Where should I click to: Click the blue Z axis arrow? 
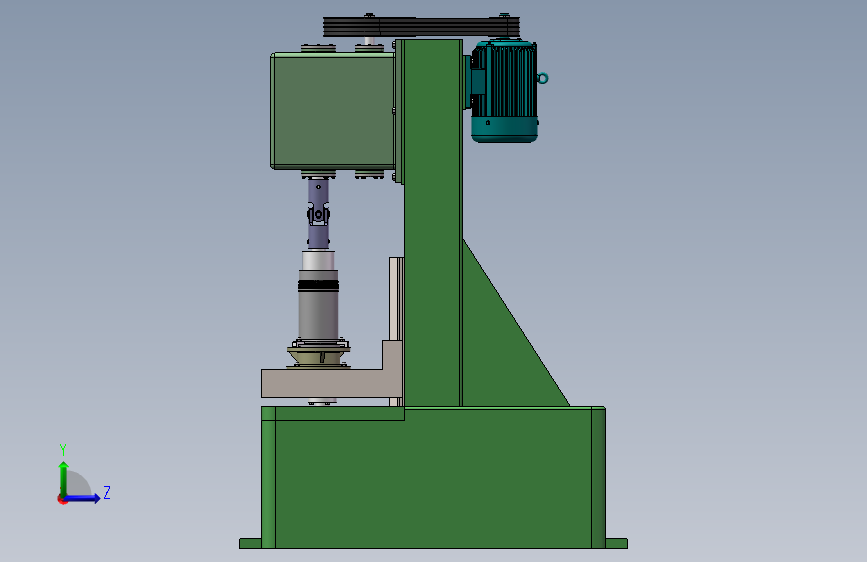tap(83, 498)
